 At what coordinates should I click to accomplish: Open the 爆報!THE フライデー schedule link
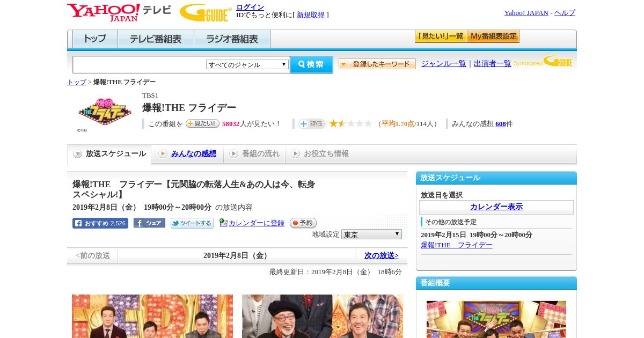(x=457, y=245)
